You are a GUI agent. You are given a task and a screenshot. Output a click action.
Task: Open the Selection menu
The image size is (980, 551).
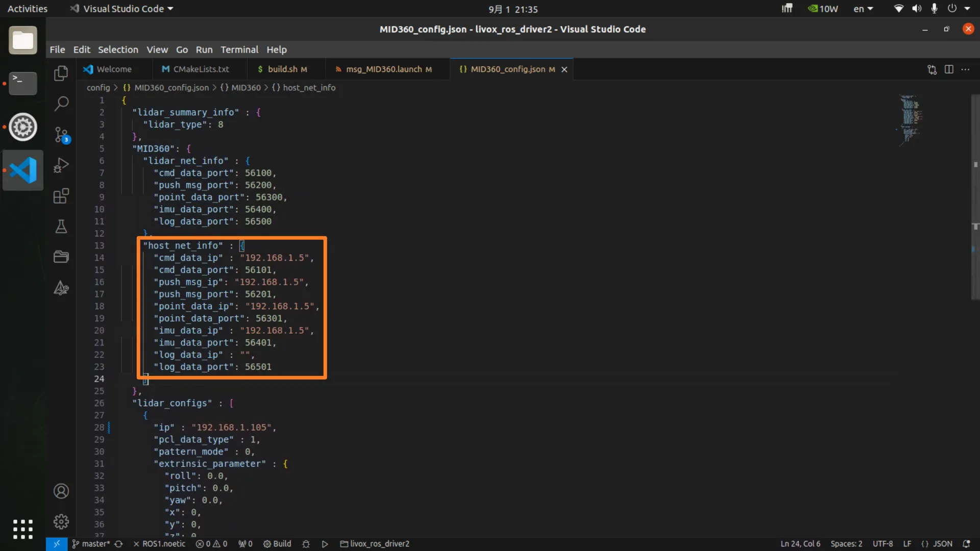point(118,49)
